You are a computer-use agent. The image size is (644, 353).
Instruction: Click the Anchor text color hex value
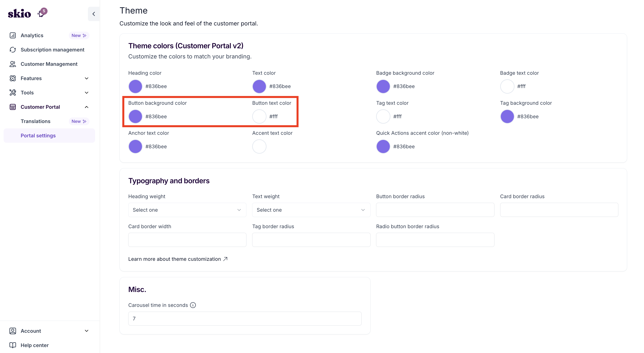click(156, 146)
